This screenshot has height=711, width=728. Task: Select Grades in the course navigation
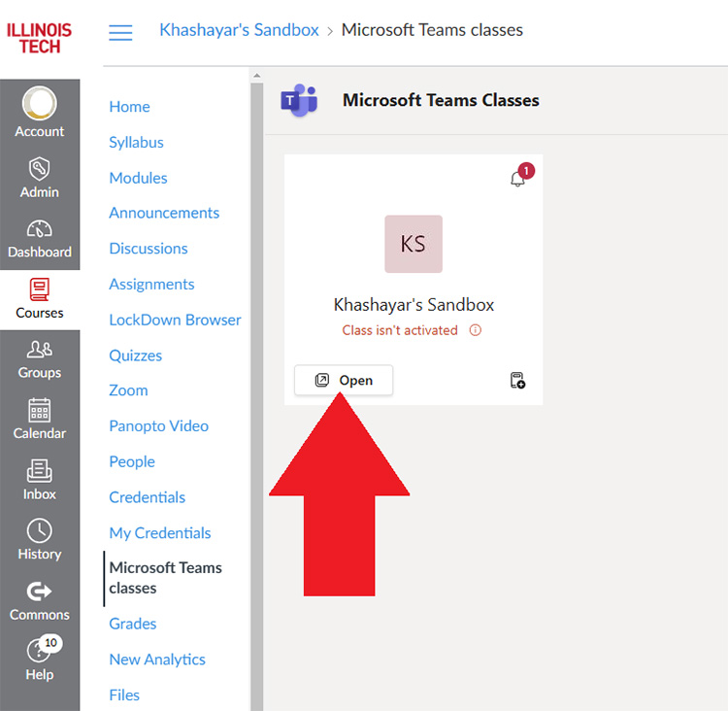133,624
